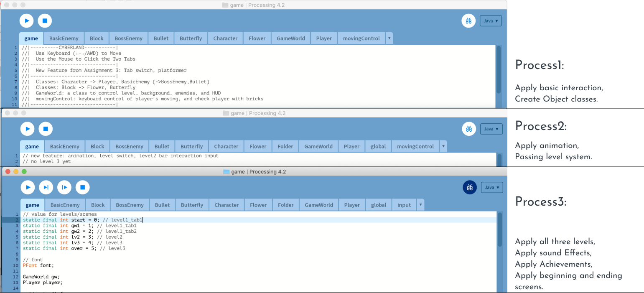Select Butterfly tab in Process2 middle window

pos(191,146)
